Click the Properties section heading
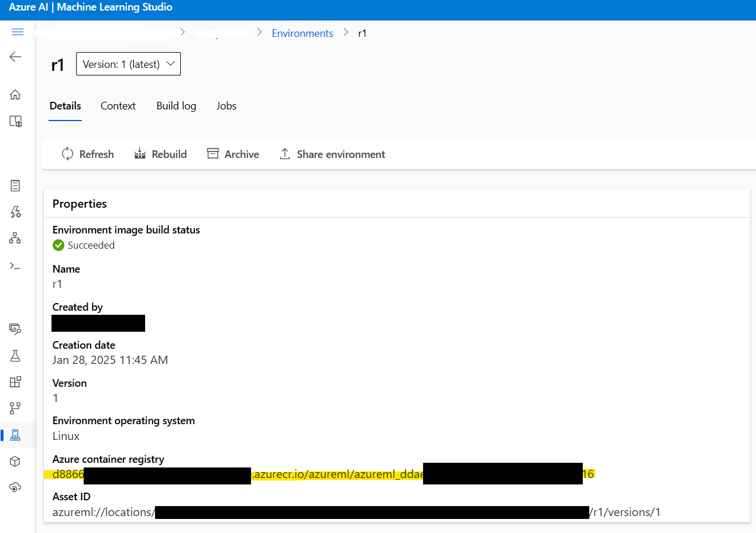 pyautogui.click(x=80, y=204)
